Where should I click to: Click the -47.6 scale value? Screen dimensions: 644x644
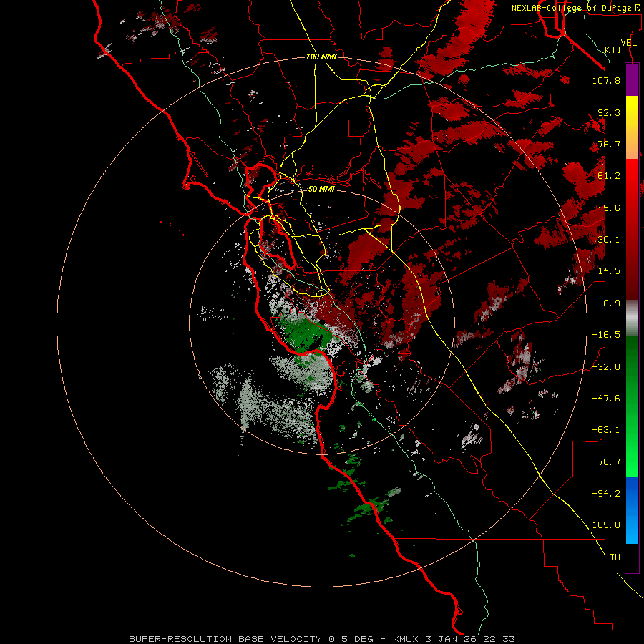[606, 399]
